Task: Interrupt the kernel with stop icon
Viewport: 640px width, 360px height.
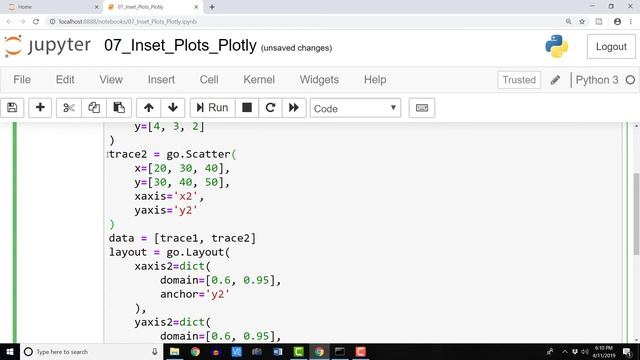Action: [x=247, y=108]
